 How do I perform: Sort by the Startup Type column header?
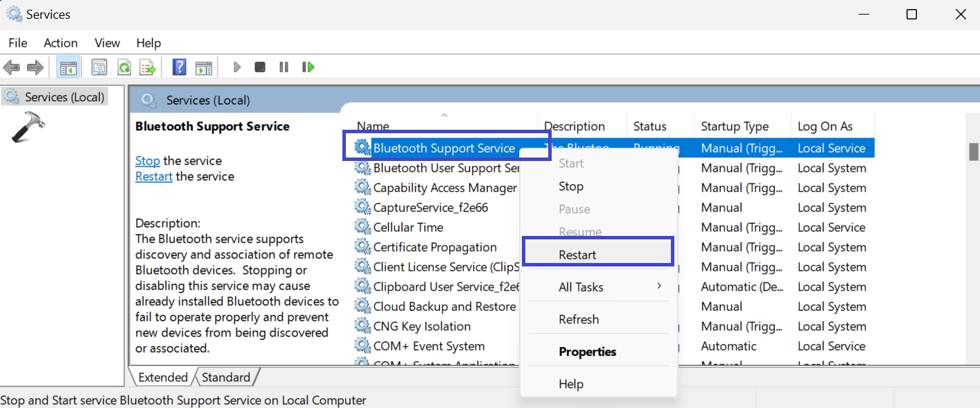(x=735, y=126)
